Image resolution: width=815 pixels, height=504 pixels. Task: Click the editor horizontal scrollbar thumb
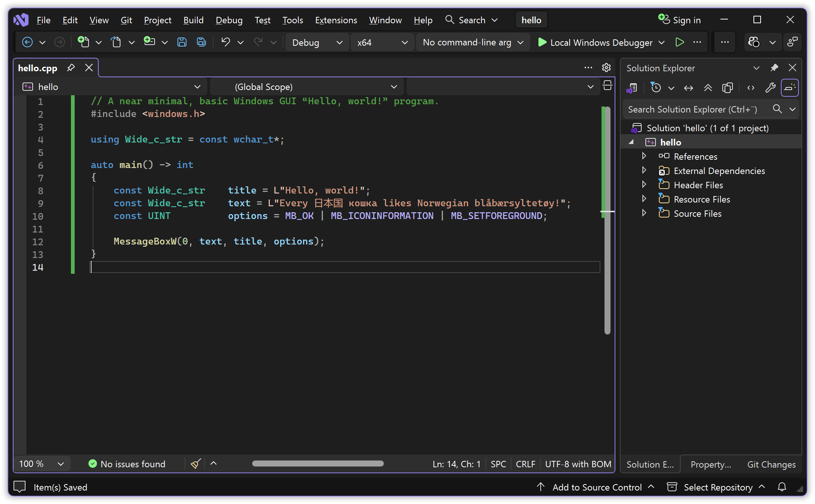click(x=317, y=464)
